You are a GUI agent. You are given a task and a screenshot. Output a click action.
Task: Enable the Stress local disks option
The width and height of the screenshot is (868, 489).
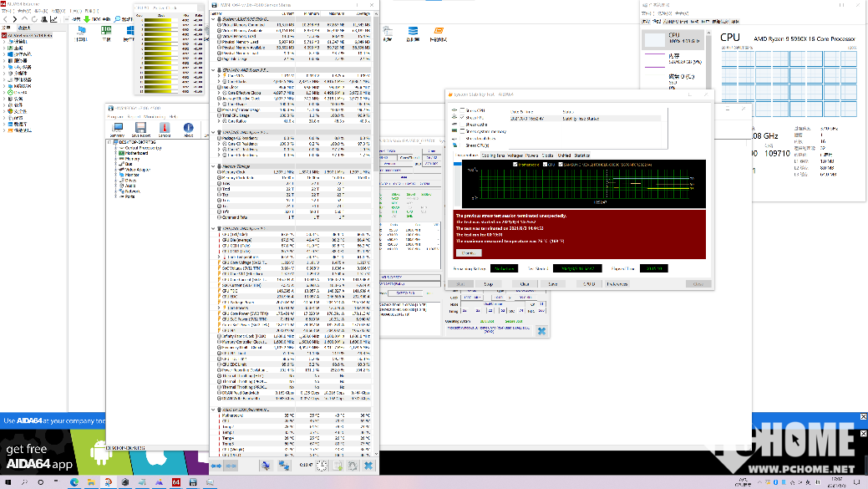(x=462, y=139)
